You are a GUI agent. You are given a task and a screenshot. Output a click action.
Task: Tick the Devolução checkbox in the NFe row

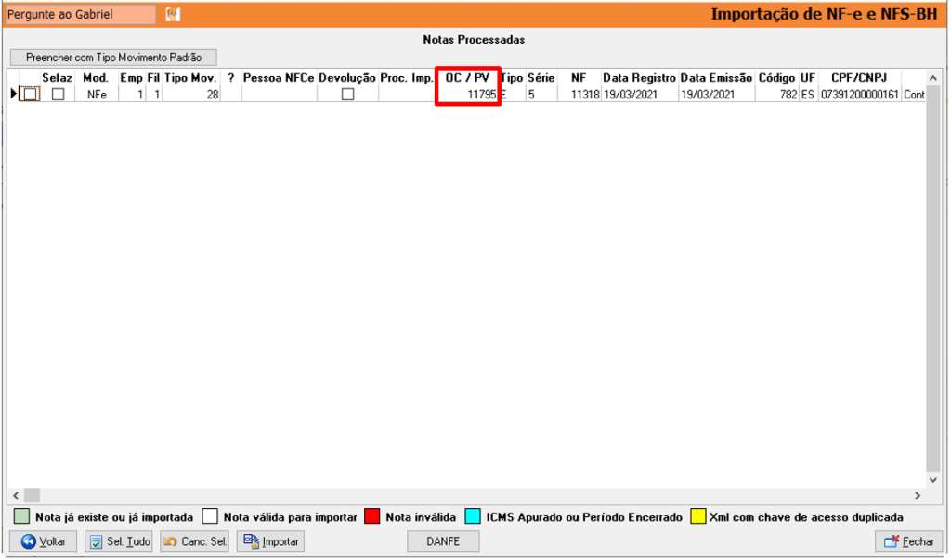[x=347, y=95]
